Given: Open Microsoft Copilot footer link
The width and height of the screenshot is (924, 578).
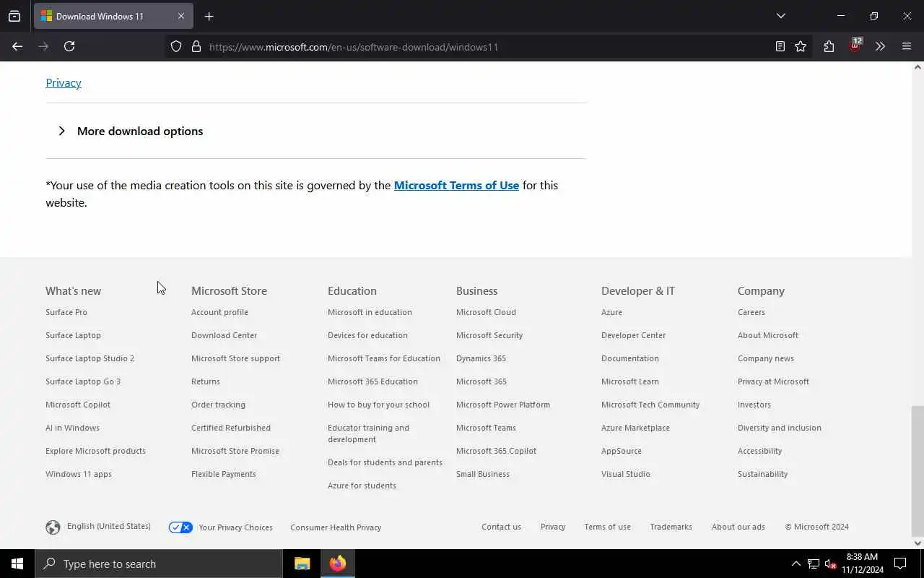Looking at the screenshot, I should [x=78, y=405].
